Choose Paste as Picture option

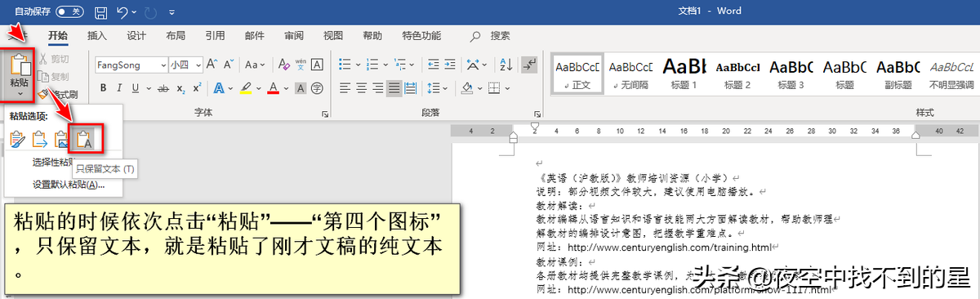(x=62, y=140)
